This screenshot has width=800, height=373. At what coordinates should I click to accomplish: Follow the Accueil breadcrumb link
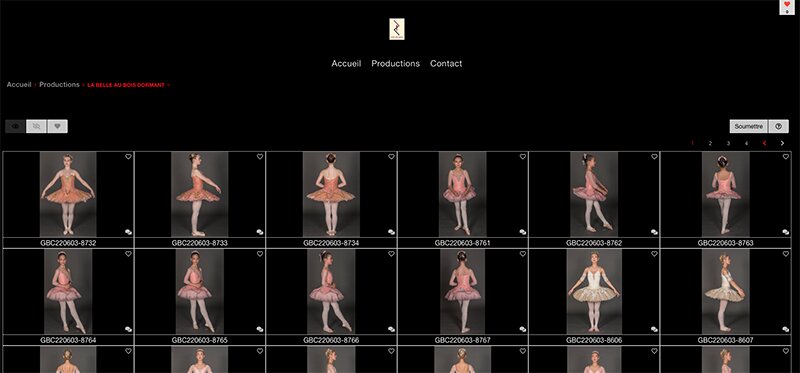[19, 85]
